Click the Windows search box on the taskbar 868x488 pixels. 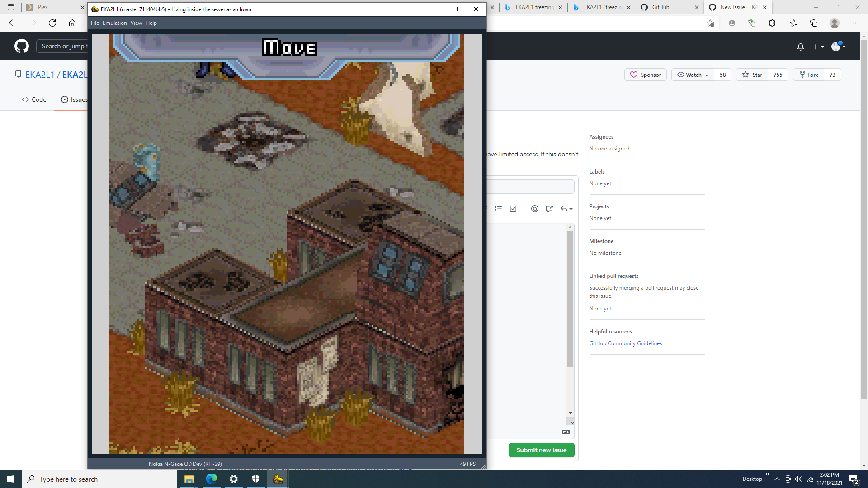pos(100,479)
